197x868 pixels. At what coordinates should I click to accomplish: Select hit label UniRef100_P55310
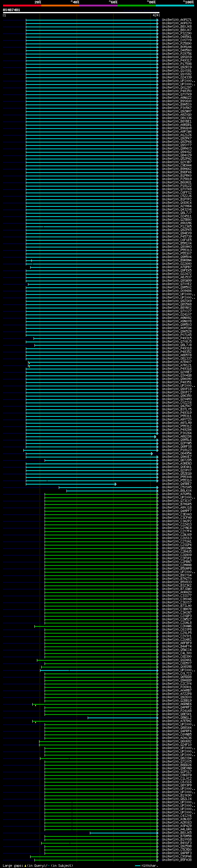coord(177,481)
